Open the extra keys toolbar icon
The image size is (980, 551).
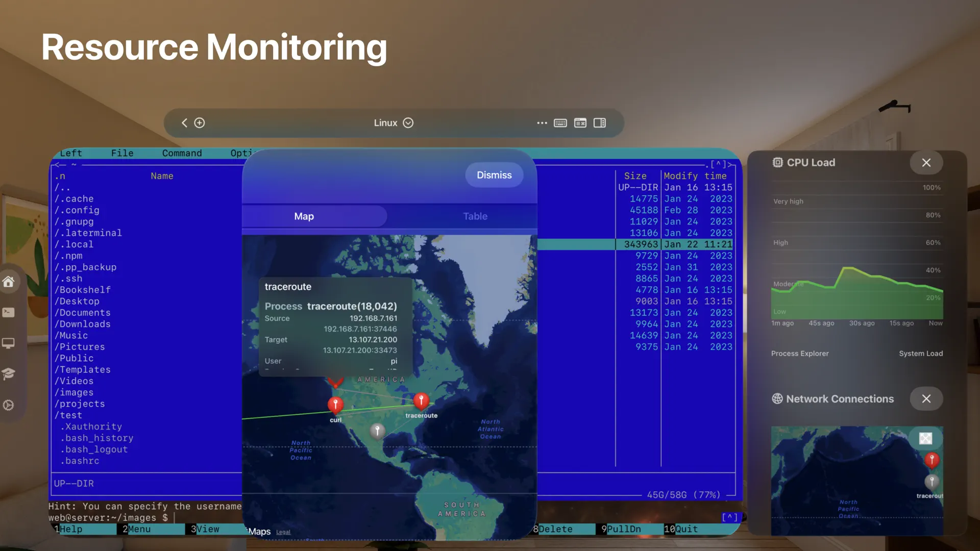580,123
